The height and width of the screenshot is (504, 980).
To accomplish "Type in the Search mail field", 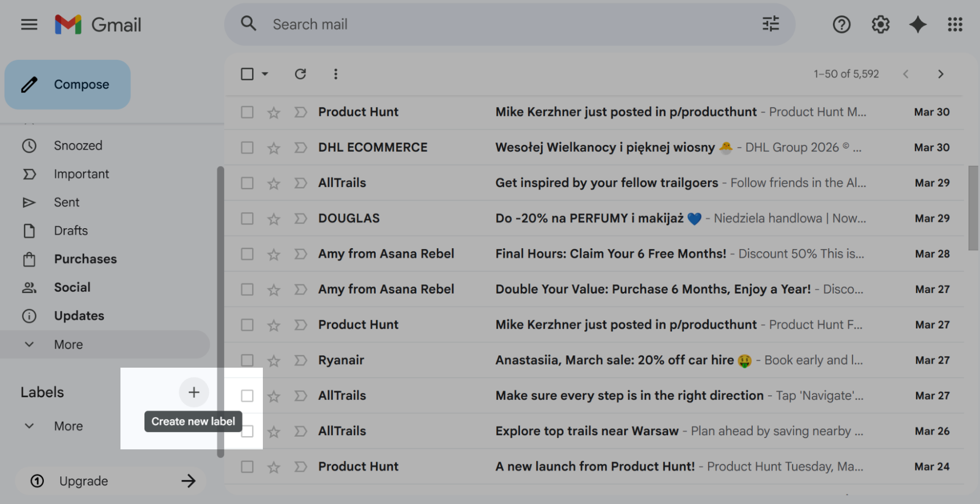I will [510, 25].
